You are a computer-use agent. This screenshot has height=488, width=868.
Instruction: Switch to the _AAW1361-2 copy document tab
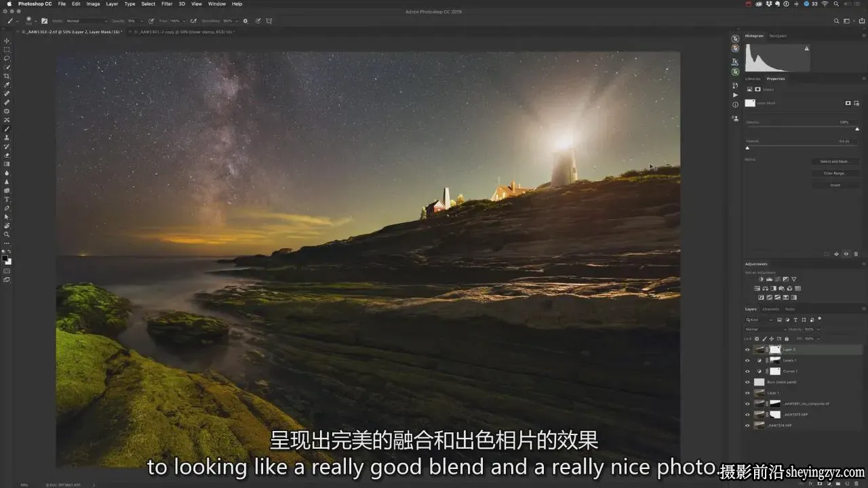(x=183, y=32)
